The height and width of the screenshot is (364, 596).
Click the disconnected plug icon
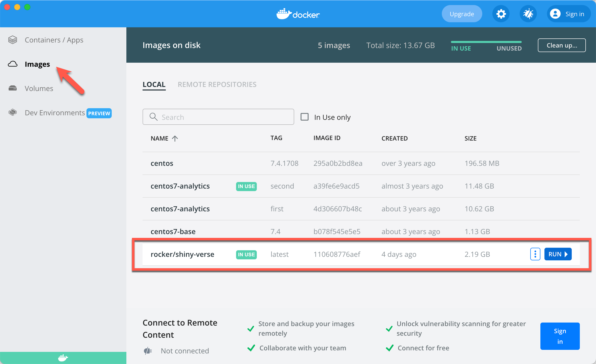[x=148, y=351]
